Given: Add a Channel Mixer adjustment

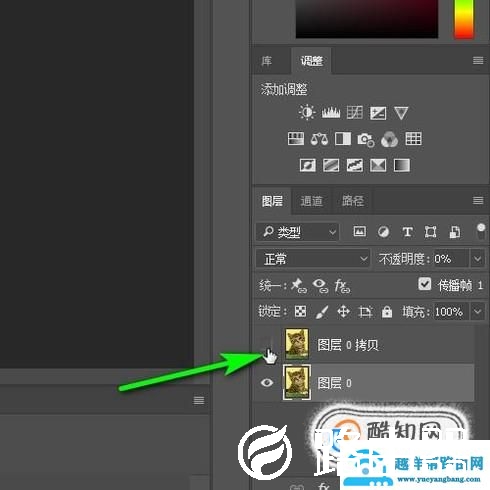Looking at the screenshot, I should pos(389,139).
